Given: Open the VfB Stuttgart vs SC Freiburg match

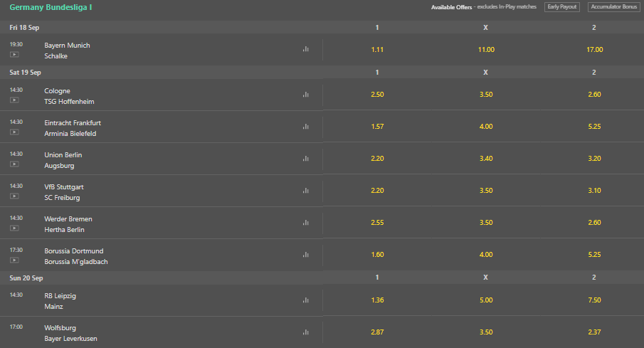Looking at the screenshot, I should (x=64, y=192).
